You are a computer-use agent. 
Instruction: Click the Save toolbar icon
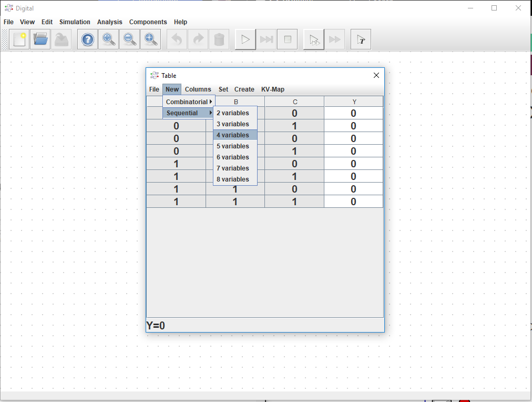point(62,39)
